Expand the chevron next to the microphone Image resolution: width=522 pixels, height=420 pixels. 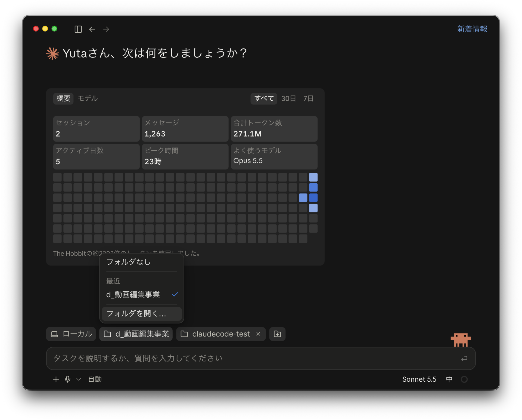pos(79,379)
